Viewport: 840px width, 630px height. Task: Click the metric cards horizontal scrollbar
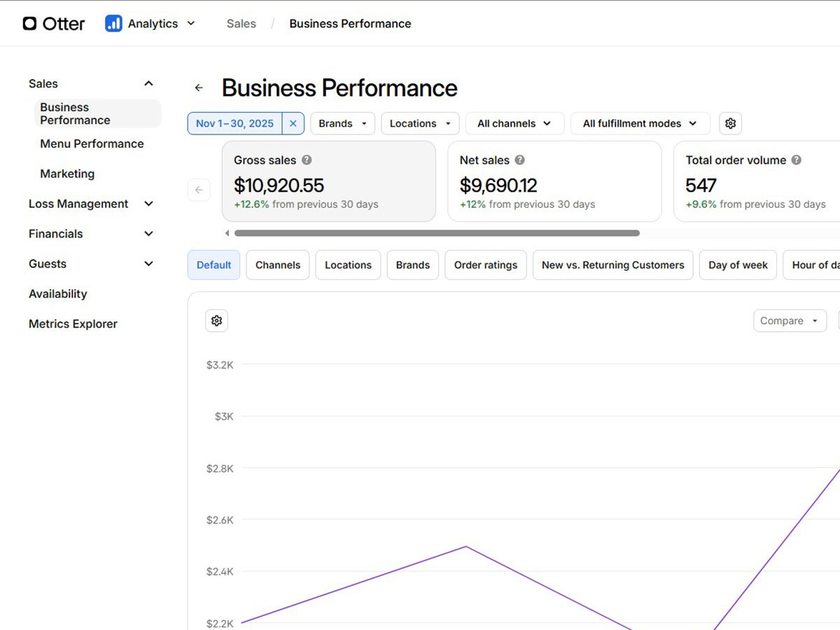point(437,233)
